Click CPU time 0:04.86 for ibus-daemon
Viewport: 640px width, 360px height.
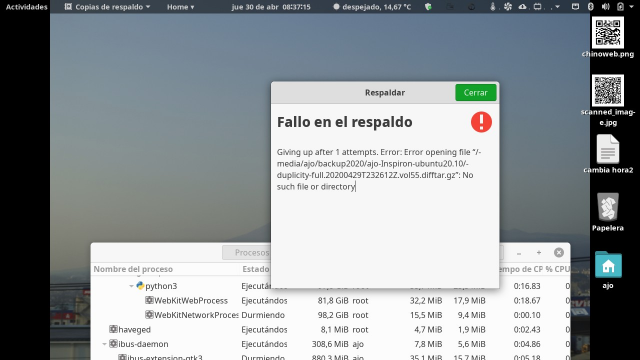tap(527, 344)
